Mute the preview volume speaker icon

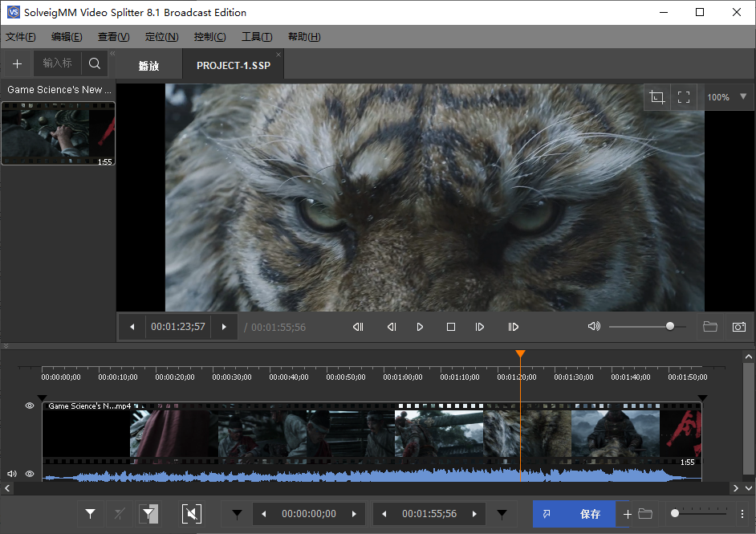click(x=594, y=327)
